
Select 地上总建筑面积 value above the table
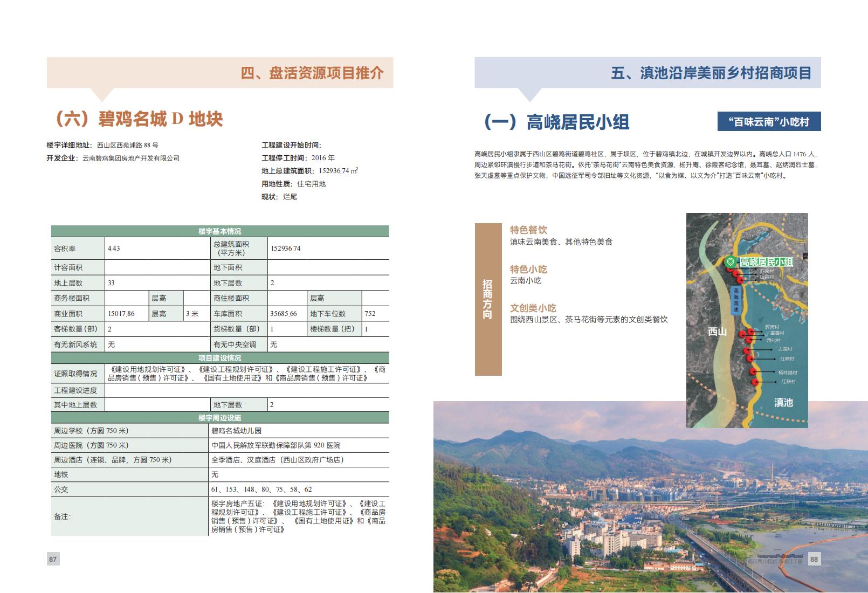pos(339,171)
